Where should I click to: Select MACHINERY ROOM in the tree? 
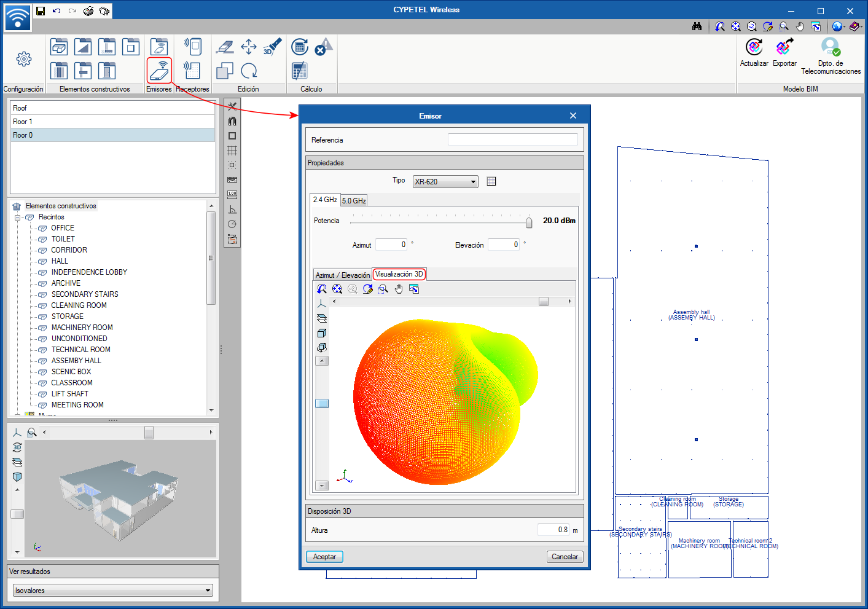[82, 328]
